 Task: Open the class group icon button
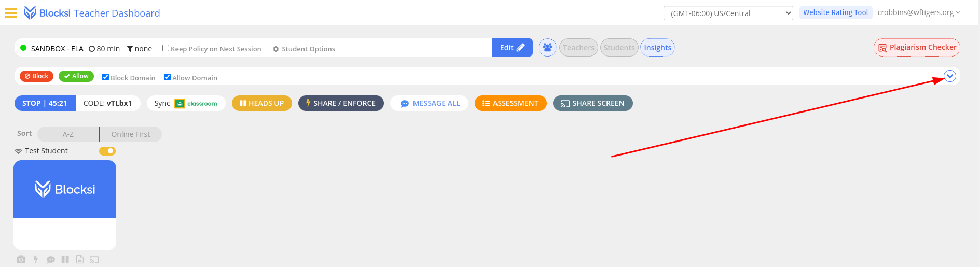[547, 48]
